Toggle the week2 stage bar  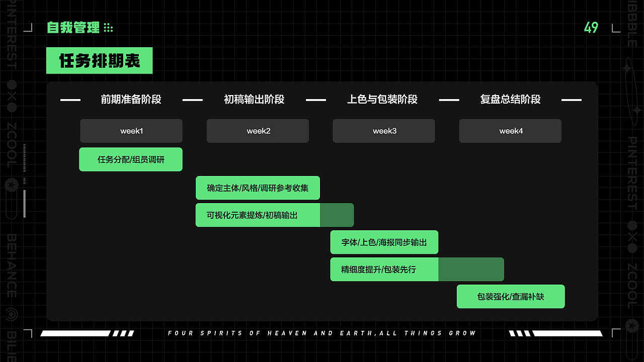(258, 131)
